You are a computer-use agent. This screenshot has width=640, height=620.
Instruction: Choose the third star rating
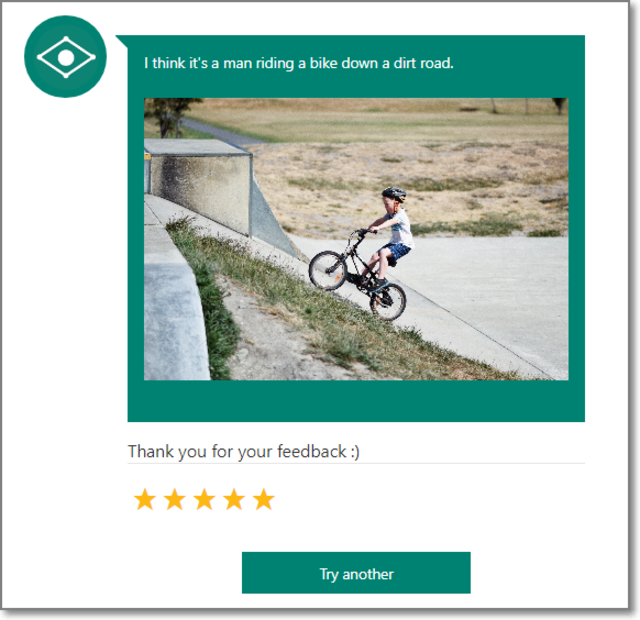(204, 499)
